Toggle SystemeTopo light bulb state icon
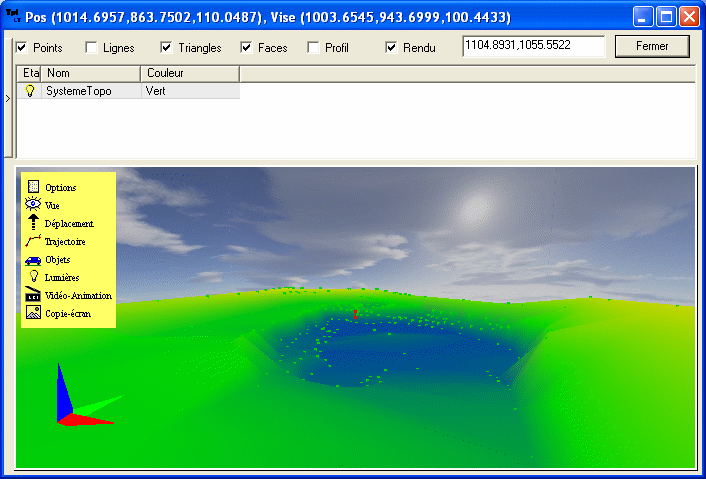Image resolution: width=706 pixels, height=479 pixels. (29, 91)
